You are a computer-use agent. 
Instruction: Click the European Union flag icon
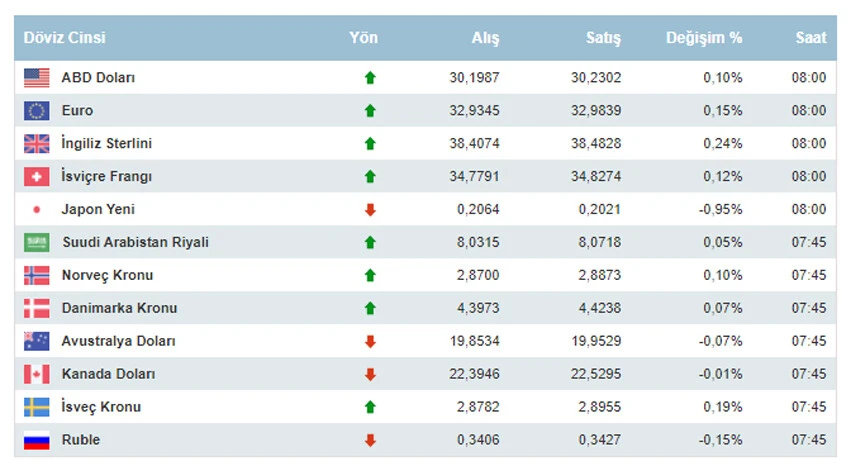point(37,111)
